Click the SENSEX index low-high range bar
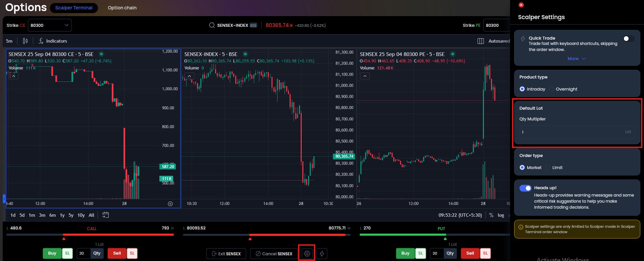The height and width of the screenshot is (261, 644). point(267,234)
